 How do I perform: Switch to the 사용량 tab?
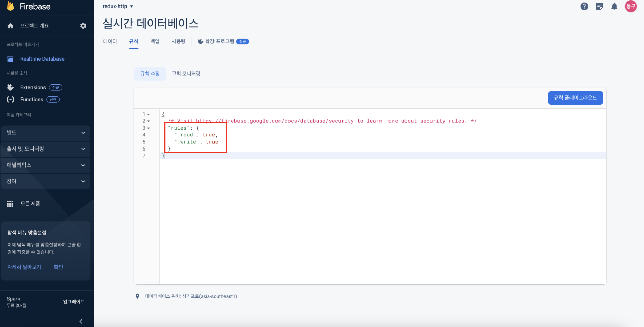tap(179, 41)
